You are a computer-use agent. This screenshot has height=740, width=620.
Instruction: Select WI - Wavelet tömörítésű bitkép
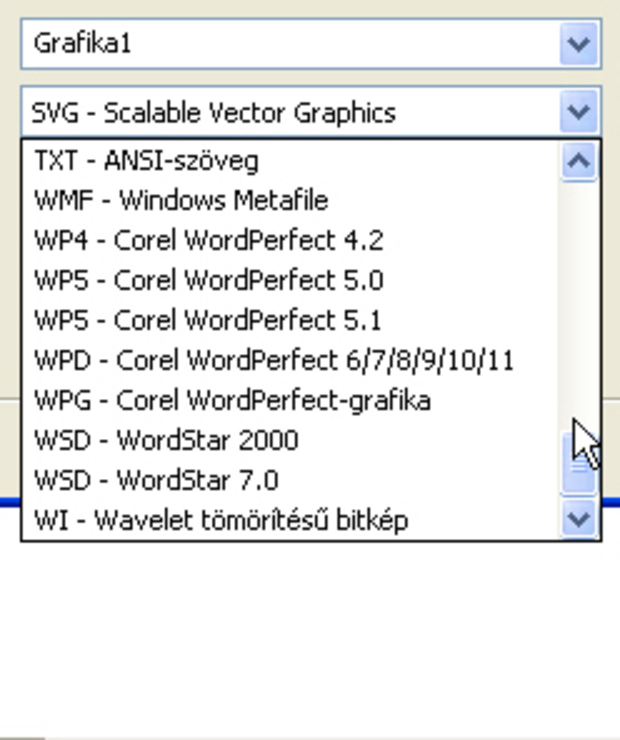[289, 520]
